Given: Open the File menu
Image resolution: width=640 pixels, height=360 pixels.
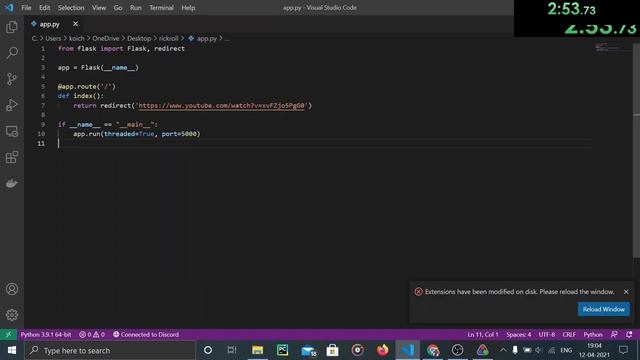Looking at the screenshot, I should click(x=26, y=8).
